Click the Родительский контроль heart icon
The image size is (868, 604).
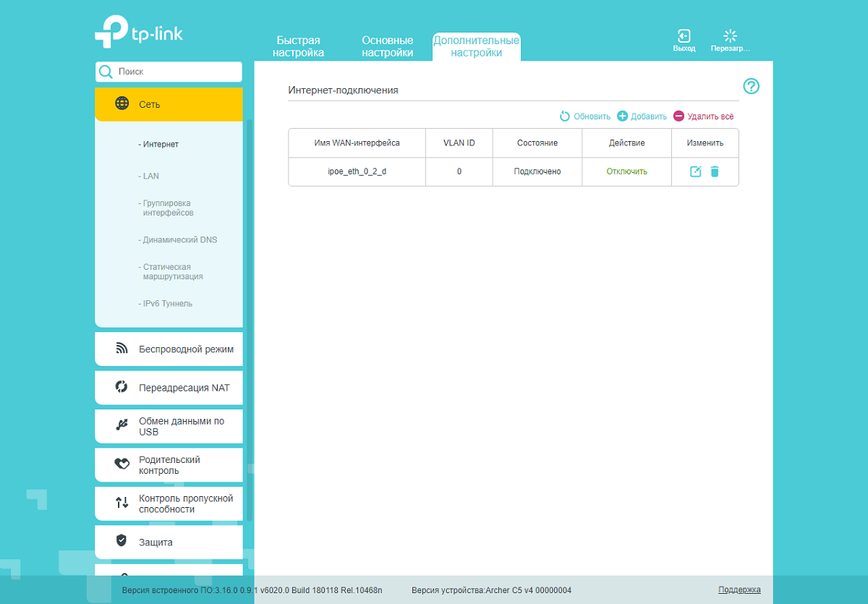pyautogui.click(x=122, y=464)
